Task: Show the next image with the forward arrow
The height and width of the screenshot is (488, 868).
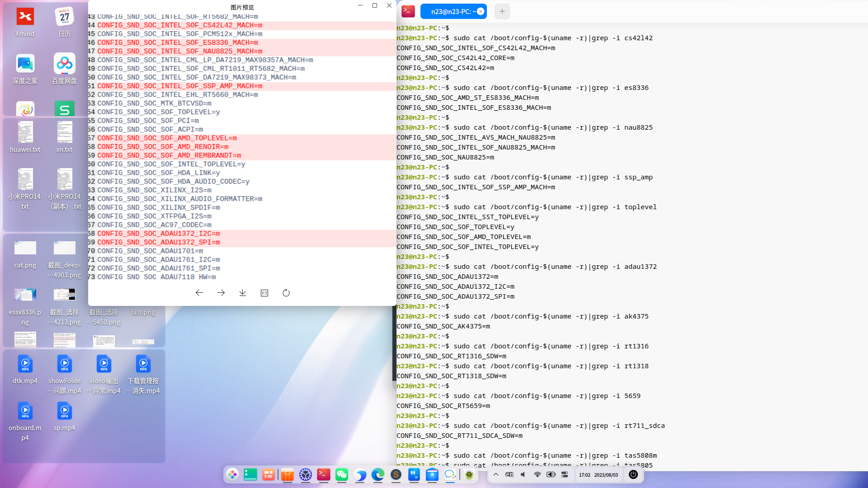Action: (221, 293)
